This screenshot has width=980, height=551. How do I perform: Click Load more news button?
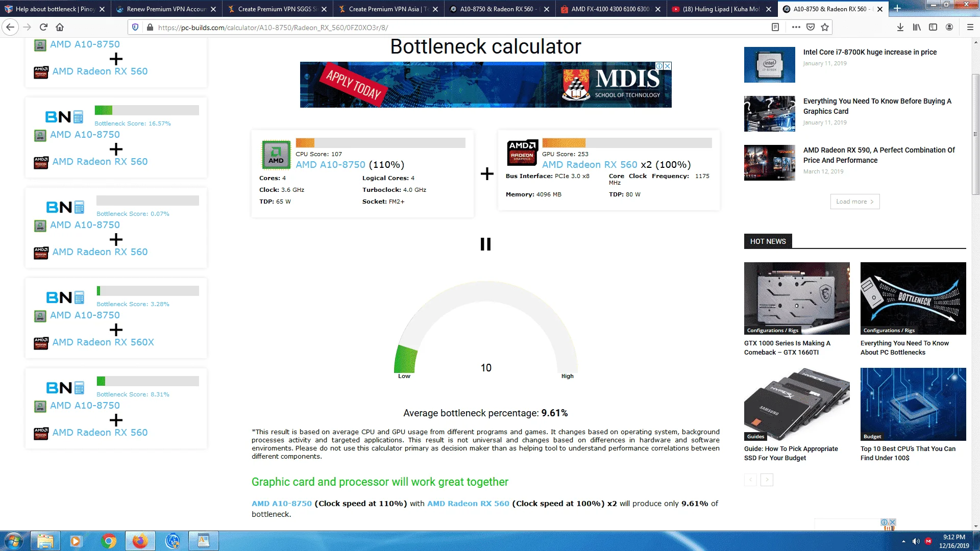[x=855, y=202]
